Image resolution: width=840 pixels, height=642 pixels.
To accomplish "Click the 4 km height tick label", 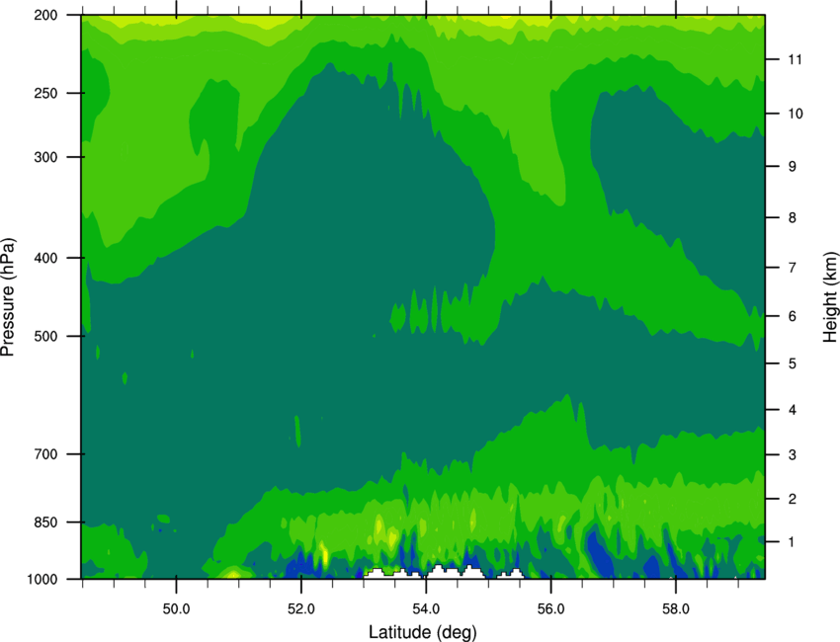I will click(x=792, y=410).
